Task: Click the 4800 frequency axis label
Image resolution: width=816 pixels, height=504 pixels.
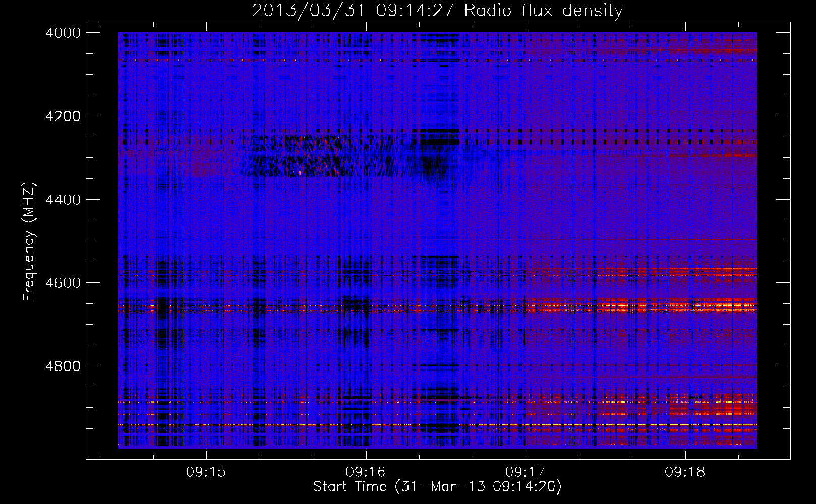Action: [x=63, y=366]
